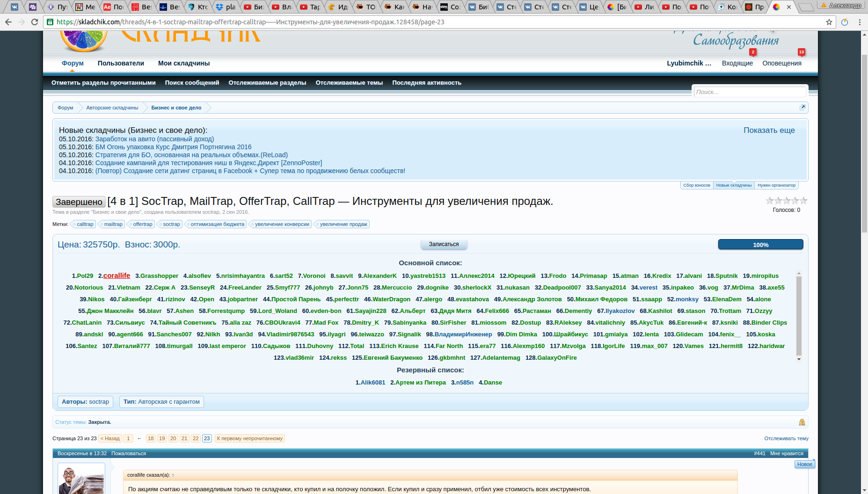The width and height of the screenshot is (868, 494).
Task: Open БМ Огонь упаковка link
Action: pos(174,147)
